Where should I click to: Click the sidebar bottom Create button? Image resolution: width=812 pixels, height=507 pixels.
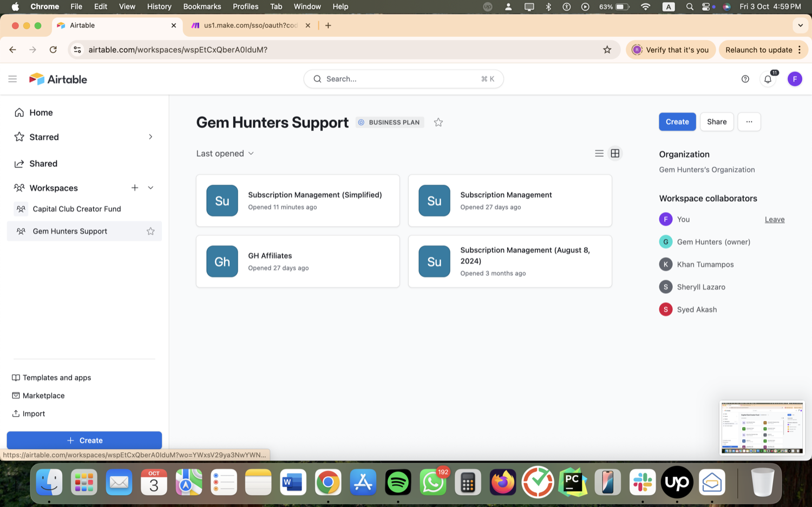click(84, 440)
